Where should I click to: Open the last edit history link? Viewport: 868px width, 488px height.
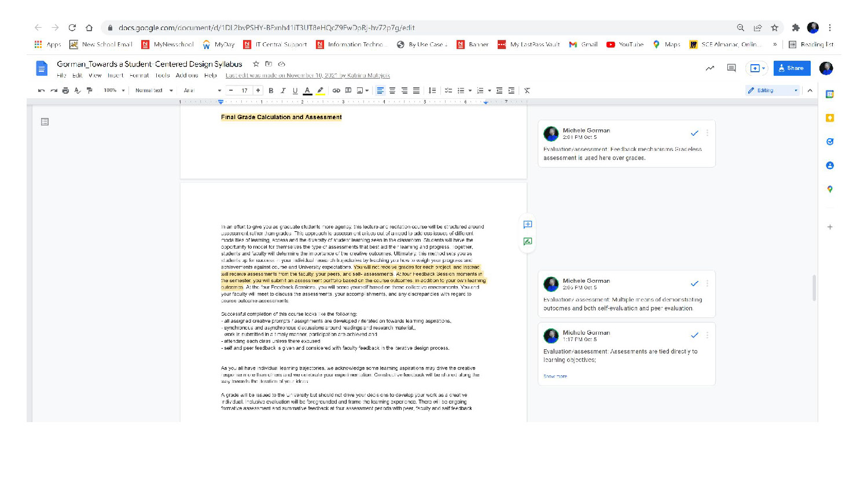point(307,76)
